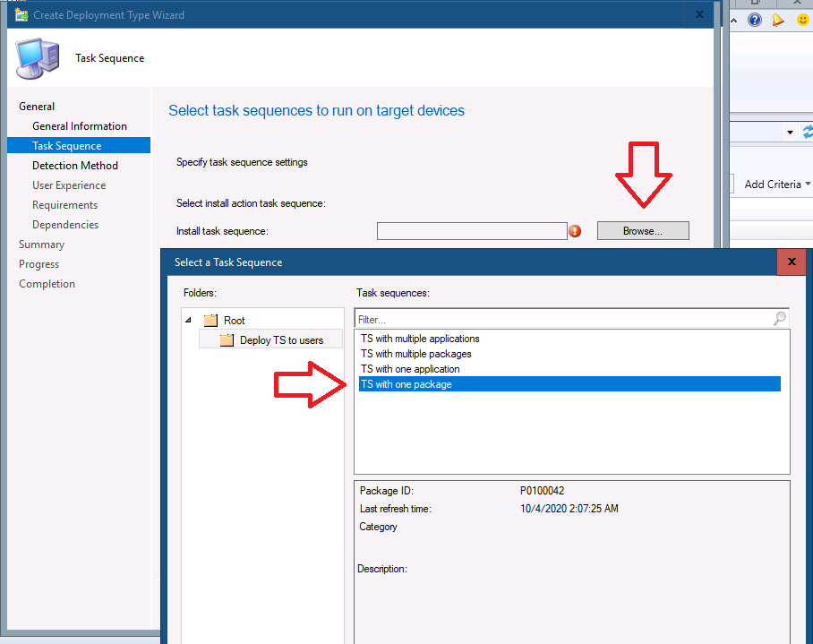Click the smiley feedback icon in background console

[x=802, y=21]
